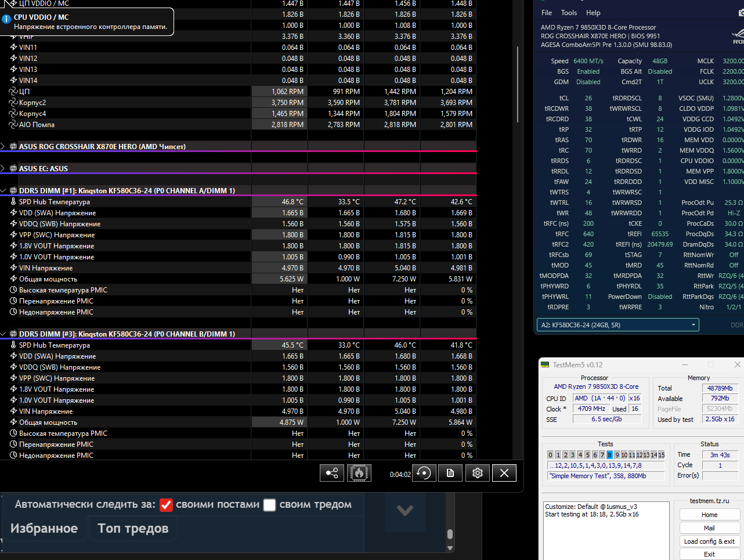Click the 0:04:02 elapsed timer in HWiNFO
This screenshot has height=560, width=744.
pos(400,475)
